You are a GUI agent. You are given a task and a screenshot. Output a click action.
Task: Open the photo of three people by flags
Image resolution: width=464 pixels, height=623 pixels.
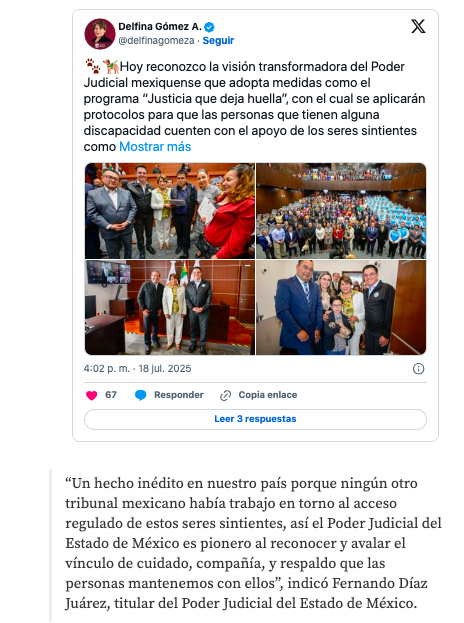pyautogui.click(x=170, y=308)
